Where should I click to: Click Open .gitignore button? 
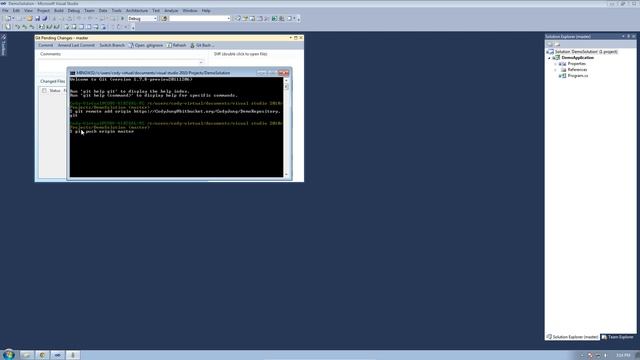(x=146, y=45)
